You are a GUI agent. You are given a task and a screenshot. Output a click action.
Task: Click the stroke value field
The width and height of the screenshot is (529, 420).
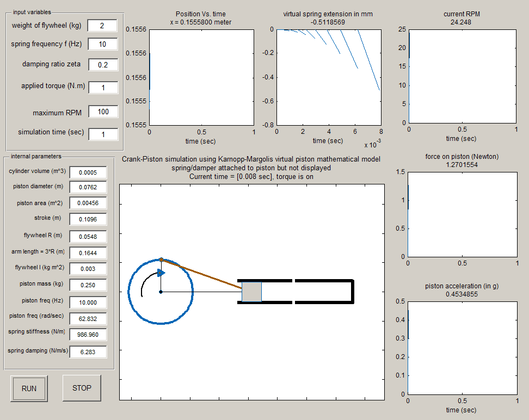tap(88, 219)
